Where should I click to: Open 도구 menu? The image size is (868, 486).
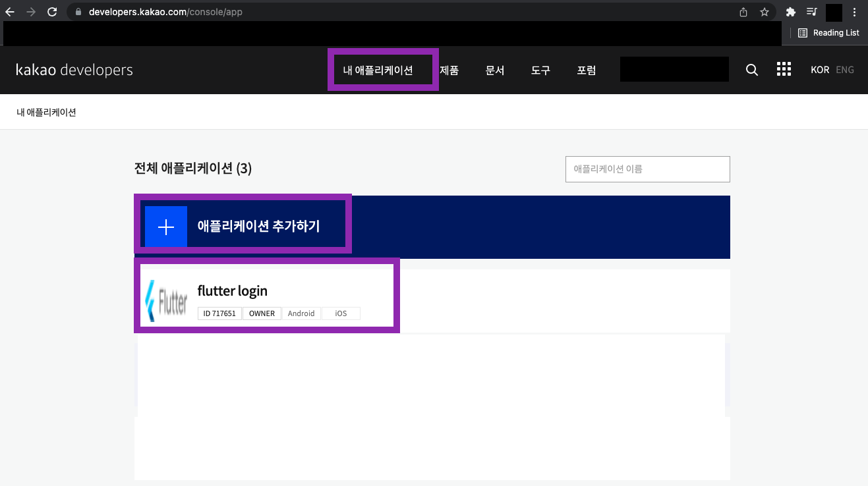[540, 70]
